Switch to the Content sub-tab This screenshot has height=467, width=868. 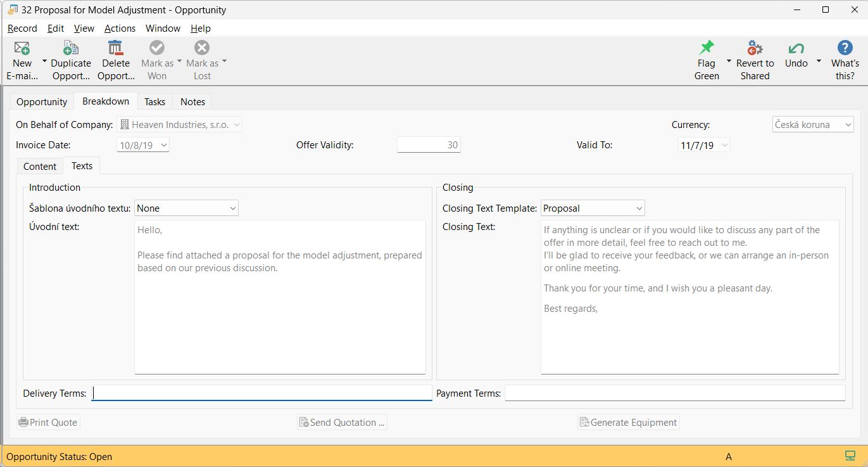[40, 167]
